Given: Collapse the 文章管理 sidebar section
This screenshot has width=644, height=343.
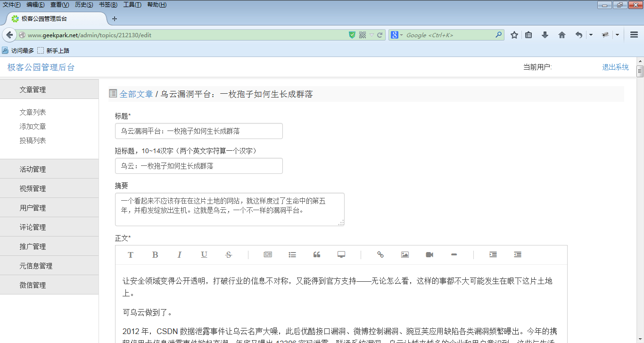Looking at the screenshot, I should (50, 90).
